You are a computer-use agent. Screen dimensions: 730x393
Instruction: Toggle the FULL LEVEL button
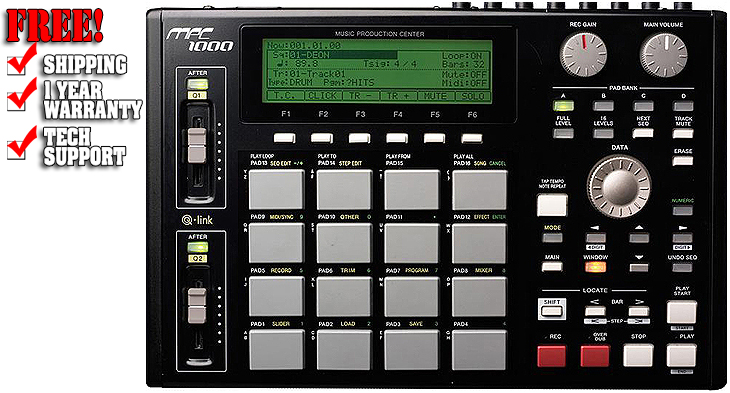pos(563,134)
